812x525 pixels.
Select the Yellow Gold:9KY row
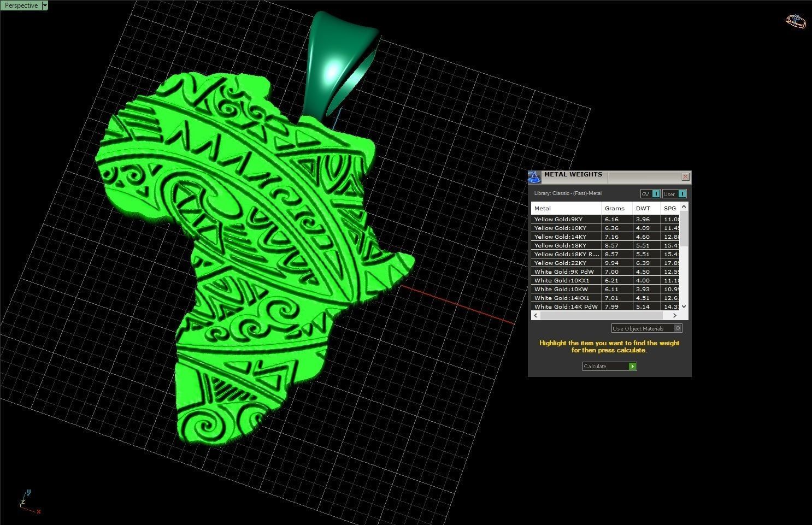[605, 219]
